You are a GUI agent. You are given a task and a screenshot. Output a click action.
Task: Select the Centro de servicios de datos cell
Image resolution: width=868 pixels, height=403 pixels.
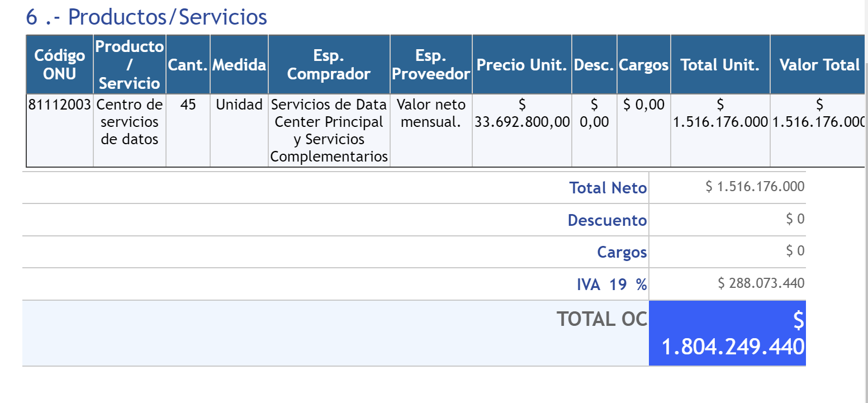click(130, 122)
